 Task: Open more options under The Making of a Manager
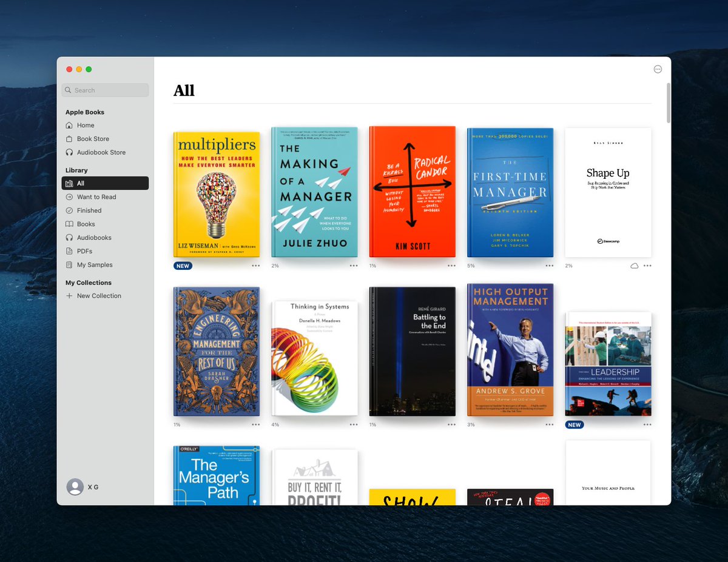354,266
